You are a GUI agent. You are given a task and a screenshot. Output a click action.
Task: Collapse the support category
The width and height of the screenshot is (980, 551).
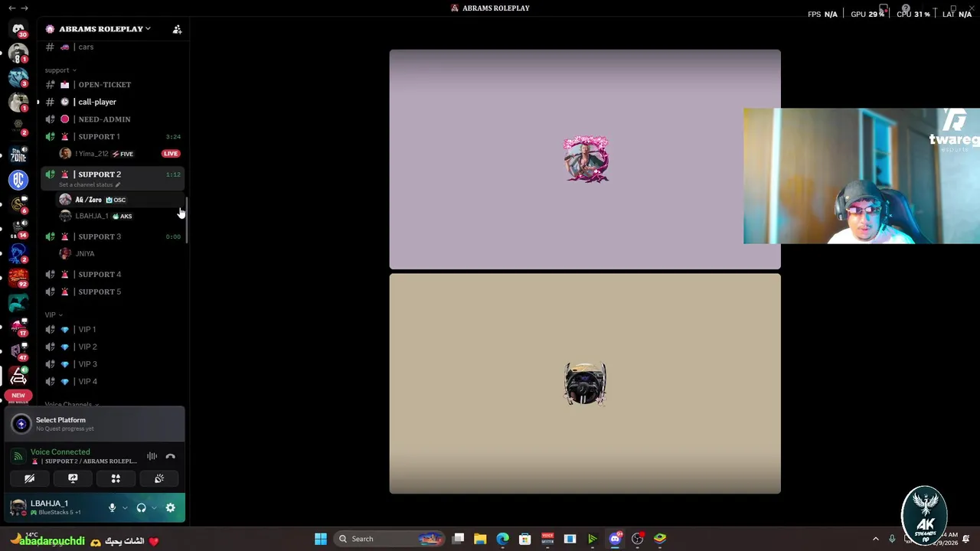click(x=60, y=70)
